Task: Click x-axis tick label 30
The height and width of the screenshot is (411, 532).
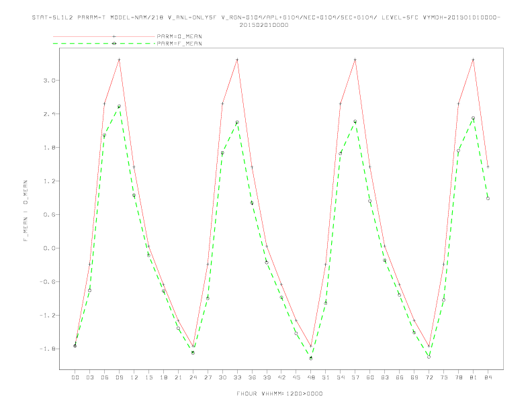Action: point(222,377)
